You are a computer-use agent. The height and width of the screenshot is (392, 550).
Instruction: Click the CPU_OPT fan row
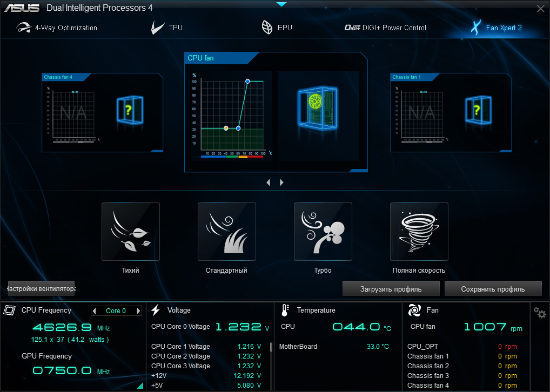(462, 347)
